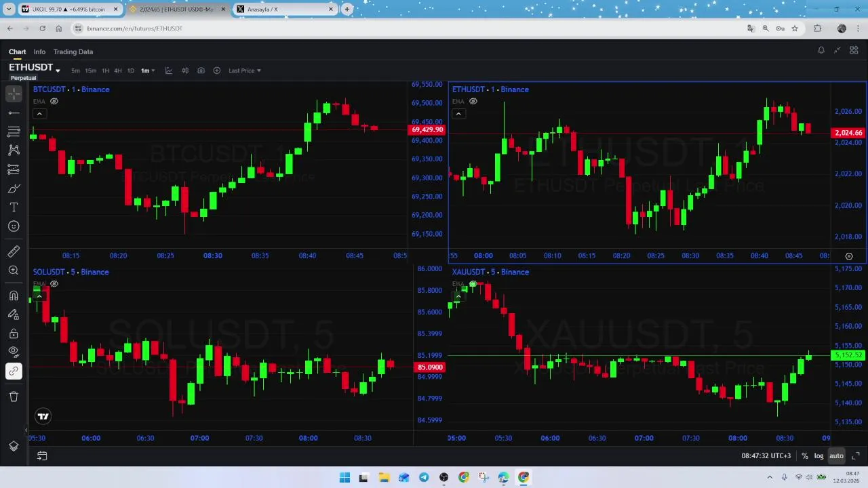Image resolution: width=868 pixels, height=488 pixels.
Task: Open the alert notification bell
Action: pos(821,50)
